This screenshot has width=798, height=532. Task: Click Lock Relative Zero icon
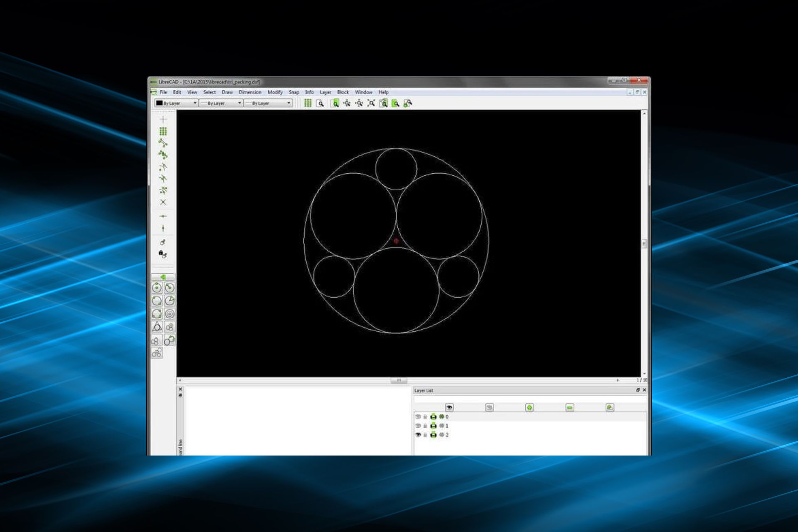(163, 254)
